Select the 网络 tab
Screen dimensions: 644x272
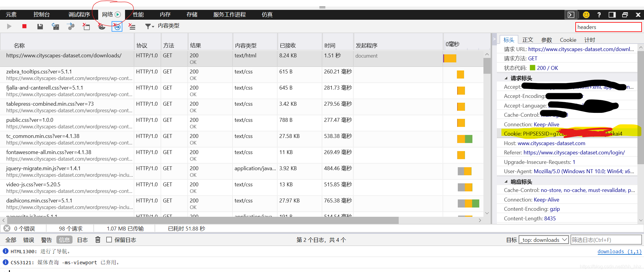[111, 15]
